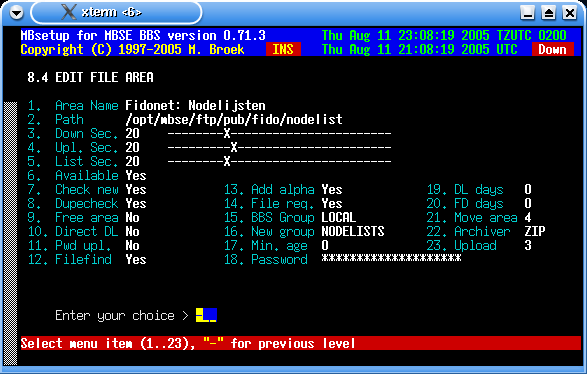Viewport: 587px width, 374px height.
Task: Select menu item 3 Down Sec.
Action: pos(73,134)
